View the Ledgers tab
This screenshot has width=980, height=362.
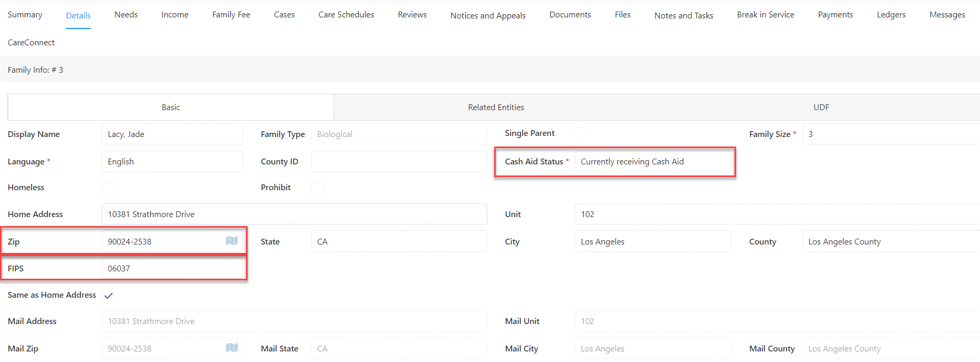pos(891,15)
